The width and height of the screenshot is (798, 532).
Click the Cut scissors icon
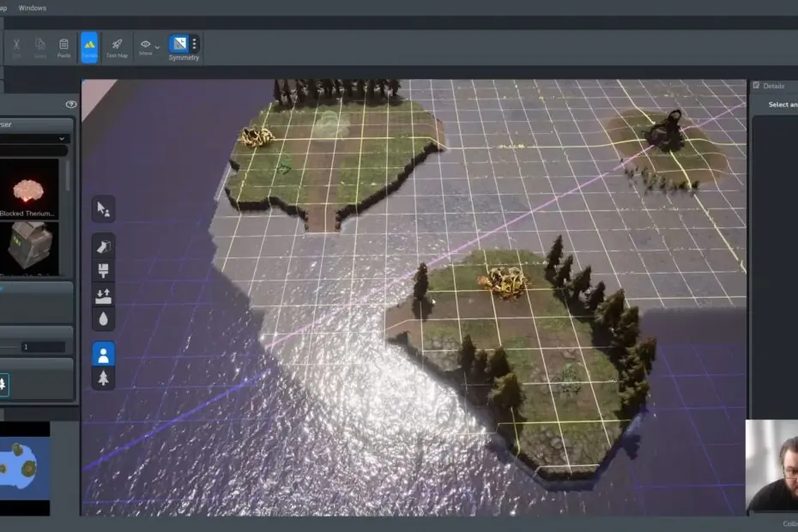point(16,46)
